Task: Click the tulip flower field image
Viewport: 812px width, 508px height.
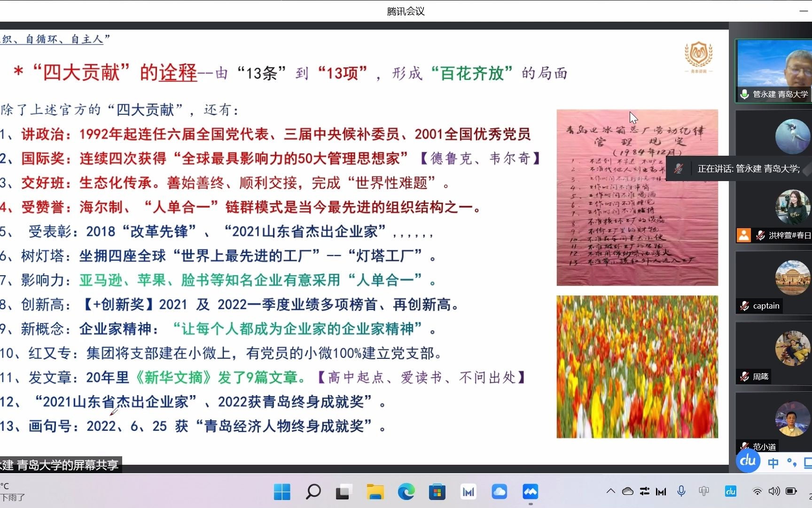Action: [x=637, y=366]
